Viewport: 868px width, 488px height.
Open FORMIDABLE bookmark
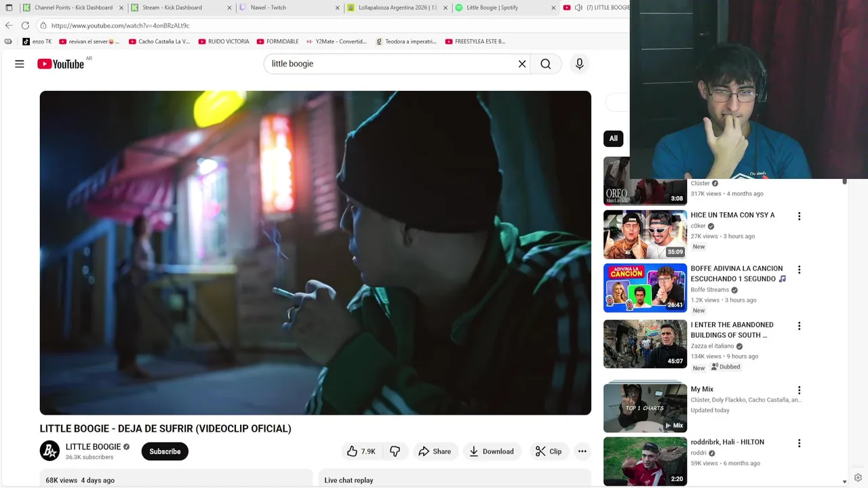277,41
